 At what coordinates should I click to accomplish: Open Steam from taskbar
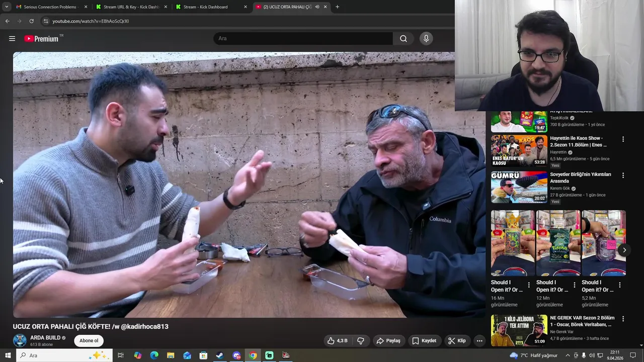[x=220, y=355]
